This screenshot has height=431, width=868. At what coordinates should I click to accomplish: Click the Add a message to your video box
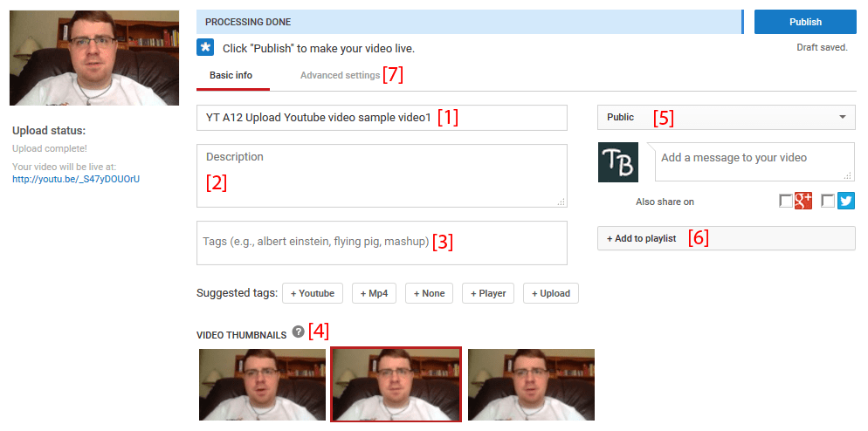click(755, 162)
